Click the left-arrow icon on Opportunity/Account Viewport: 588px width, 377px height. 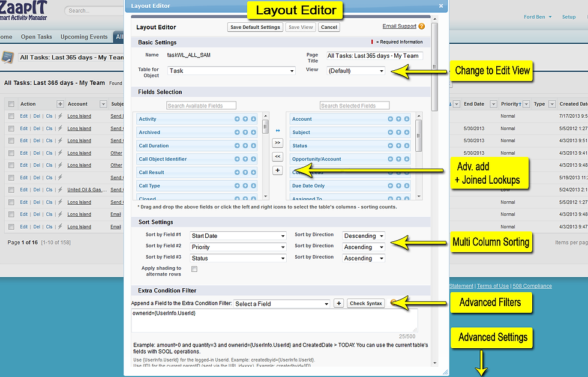[x=391, y=159]
